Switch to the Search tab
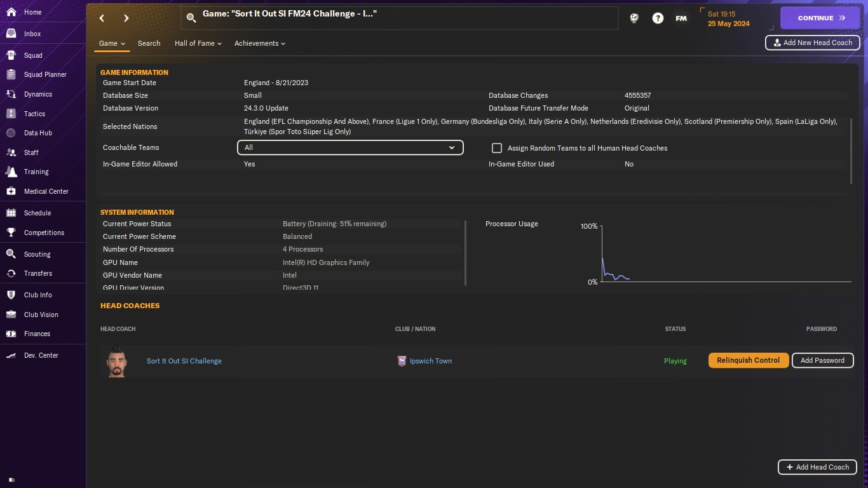 (149, 43)
